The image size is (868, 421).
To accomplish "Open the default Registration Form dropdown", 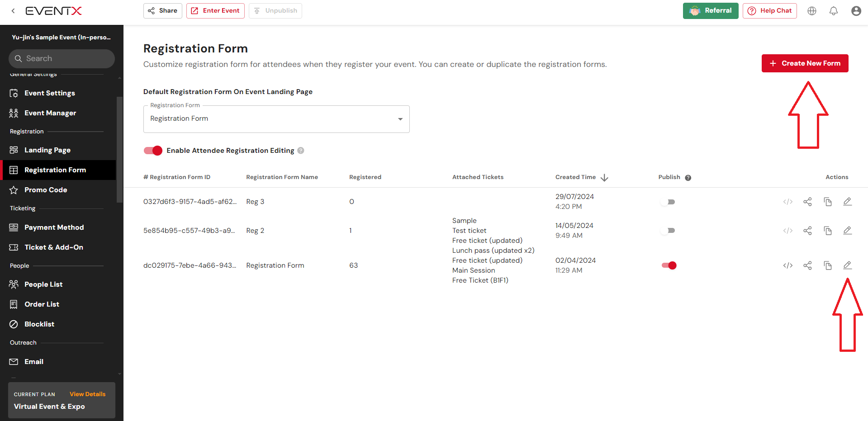I will [x=276, y=119].
